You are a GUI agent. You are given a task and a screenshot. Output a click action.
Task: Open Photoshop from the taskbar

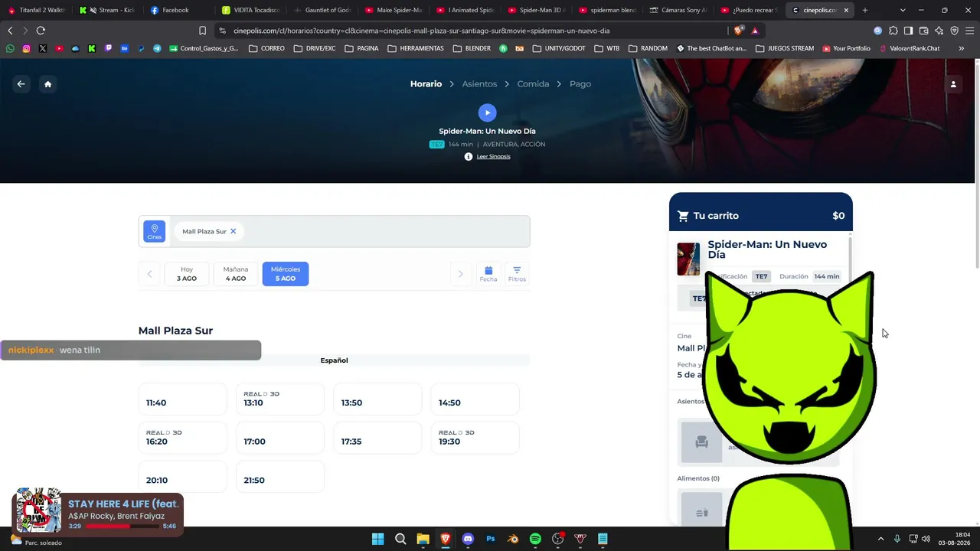pos(491,539)
